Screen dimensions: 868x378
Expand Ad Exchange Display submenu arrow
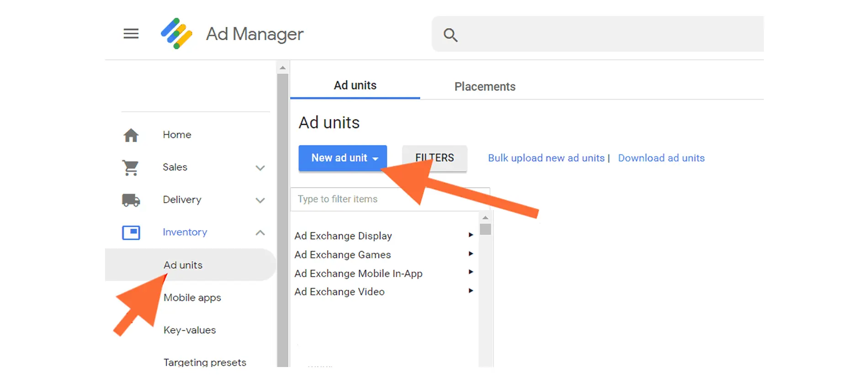[471, 235]
